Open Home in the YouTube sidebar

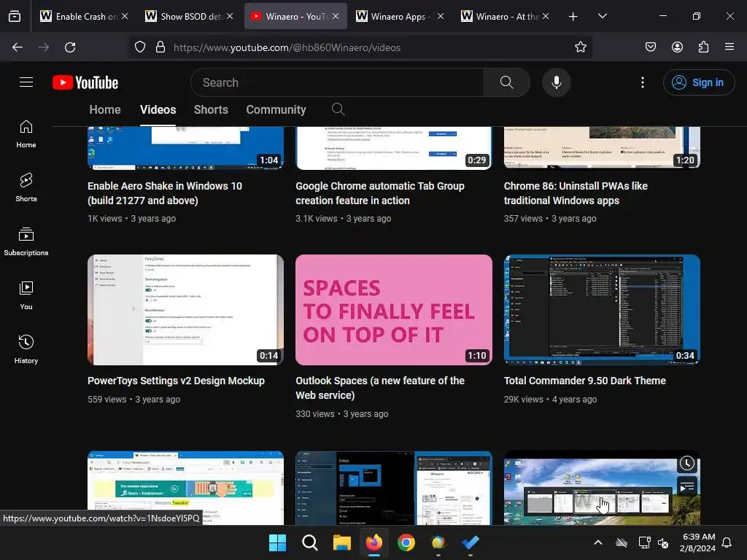pos(26,134)
